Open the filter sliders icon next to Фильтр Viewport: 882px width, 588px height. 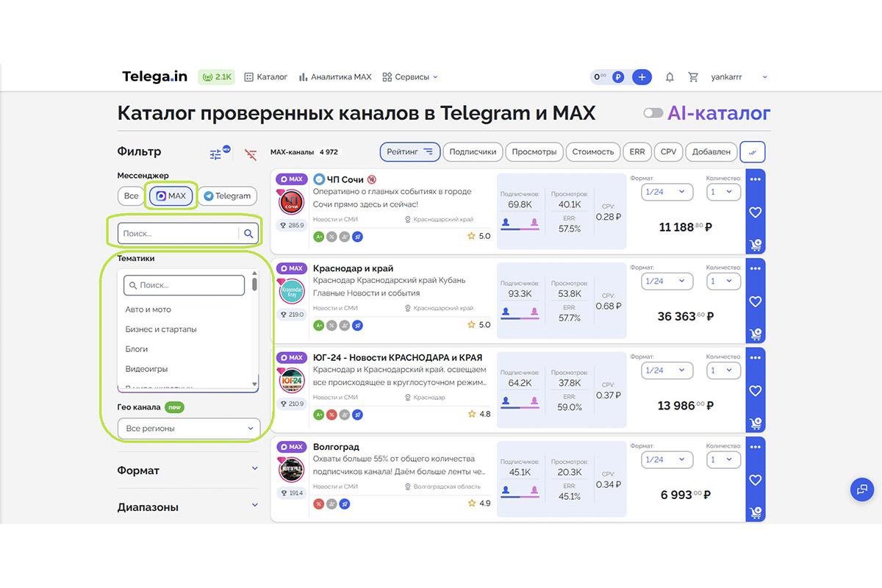click(x=215, y=152)
